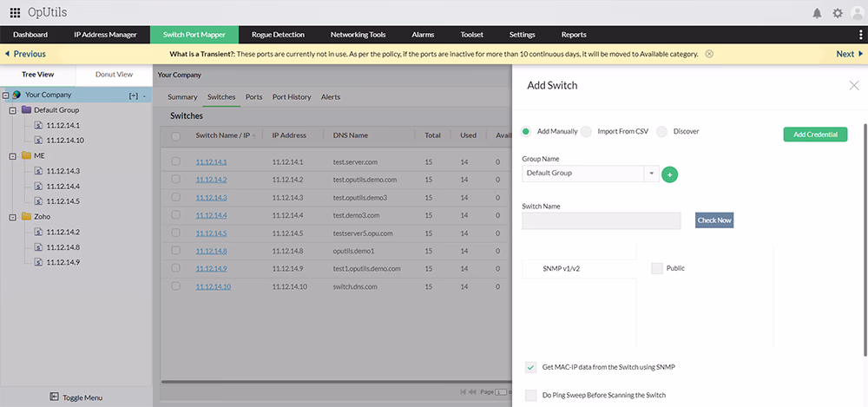This screenshot has width=868, height=407.
Task: Select the Import From CSV radio option
Action: click(x=587, y=131)
